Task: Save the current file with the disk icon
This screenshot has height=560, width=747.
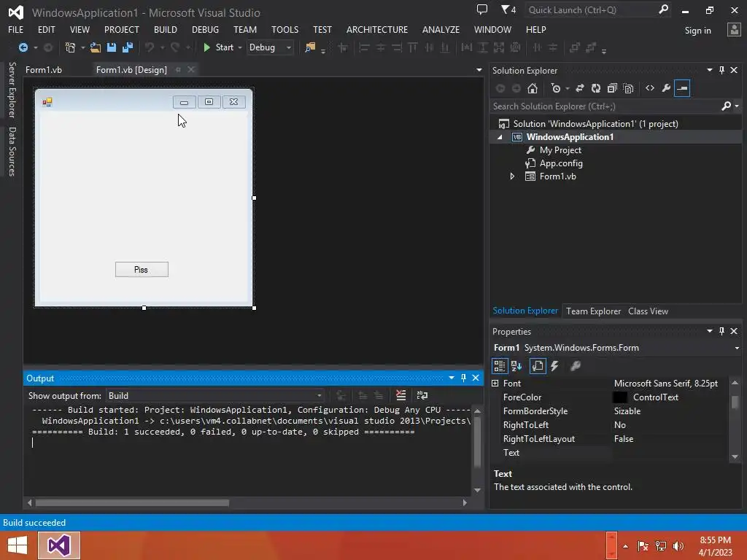Action: pyautogui.click(x=112, y=47)
